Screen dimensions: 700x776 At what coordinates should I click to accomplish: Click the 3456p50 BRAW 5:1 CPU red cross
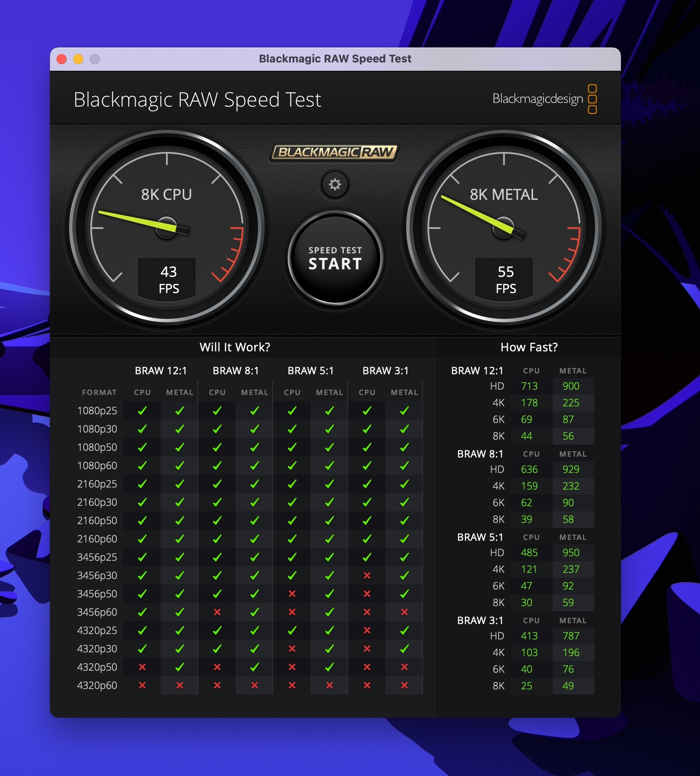pyautogui.click(x=292, y=594)
